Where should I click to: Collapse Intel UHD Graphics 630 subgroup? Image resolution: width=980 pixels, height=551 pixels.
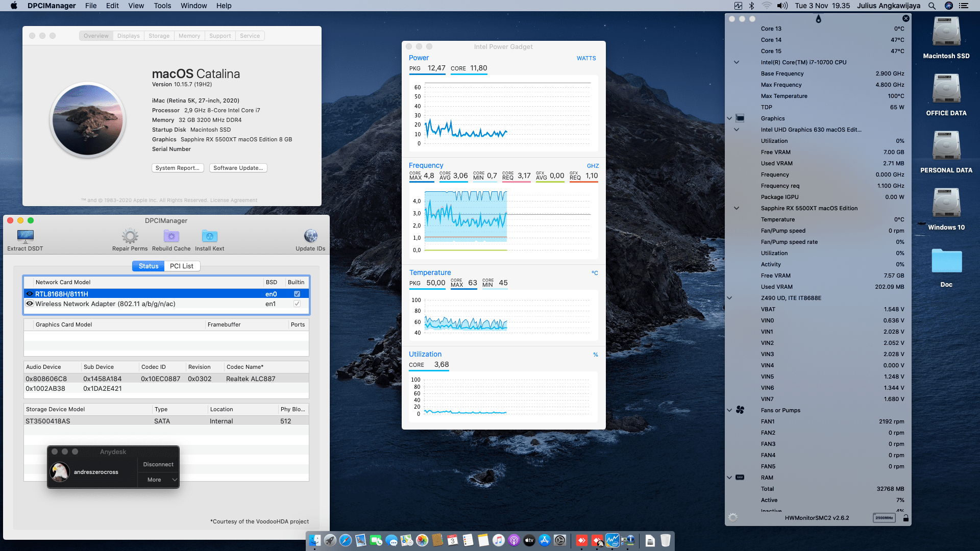point(737,130)
